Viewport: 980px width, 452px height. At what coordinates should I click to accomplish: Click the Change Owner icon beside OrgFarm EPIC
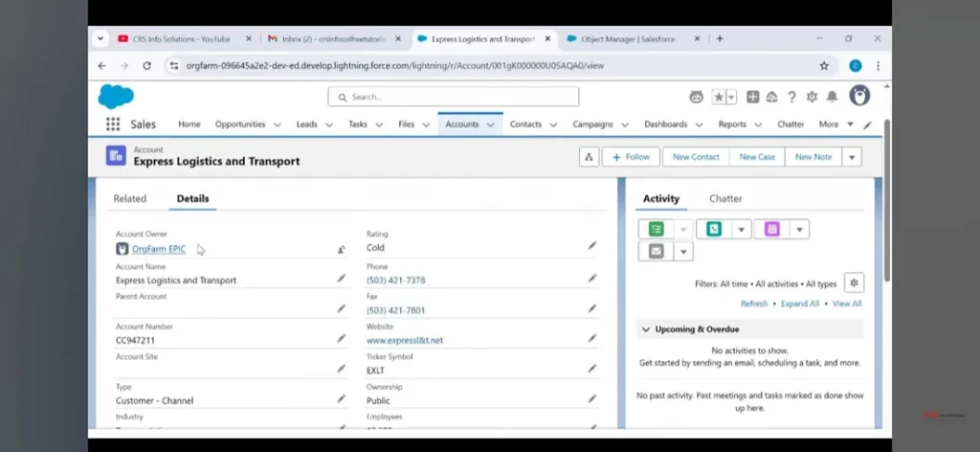342,249
